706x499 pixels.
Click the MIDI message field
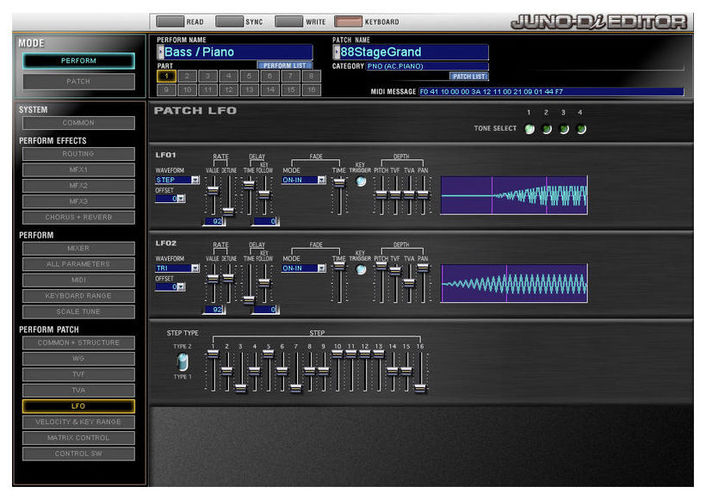(x=551, y=91)
